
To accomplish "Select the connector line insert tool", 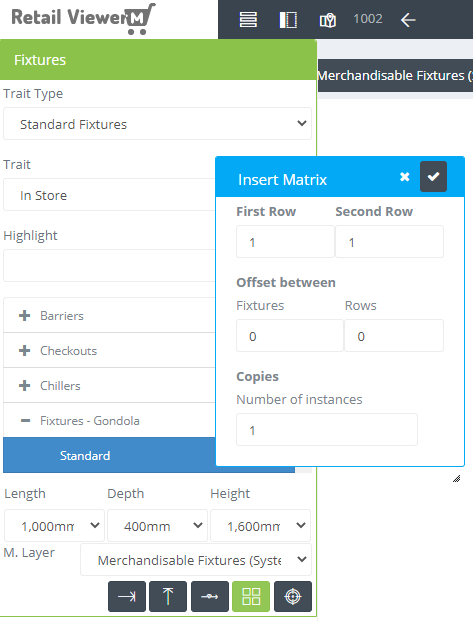I will point(210,596).
